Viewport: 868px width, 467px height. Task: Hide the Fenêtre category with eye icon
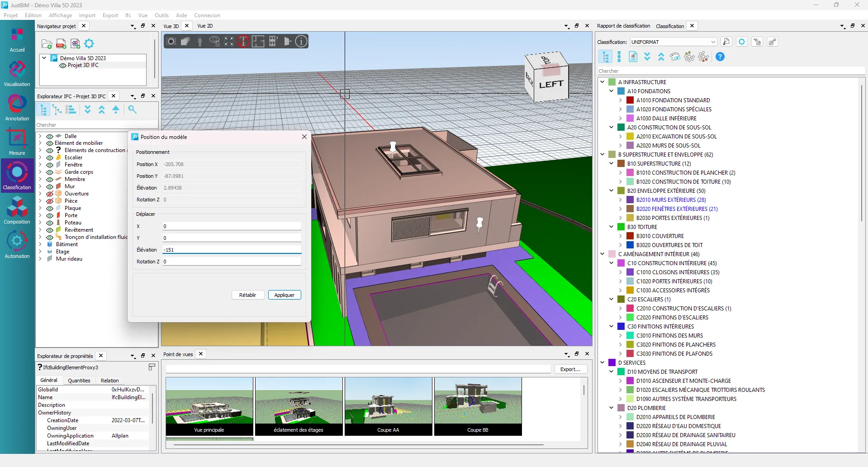coord(50,165)
